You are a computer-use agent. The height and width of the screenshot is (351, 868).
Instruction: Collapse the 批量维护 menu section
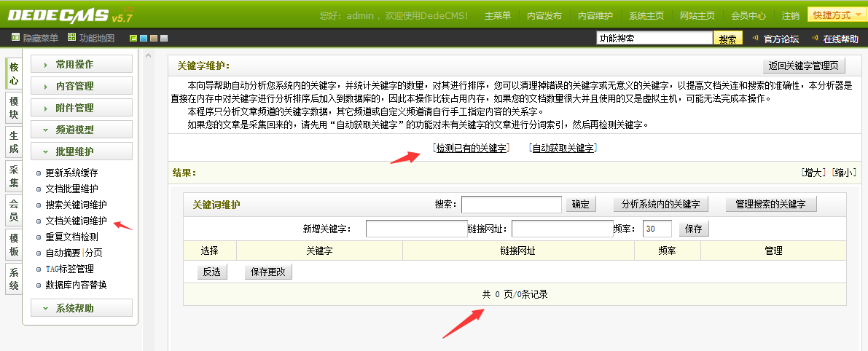81,151
